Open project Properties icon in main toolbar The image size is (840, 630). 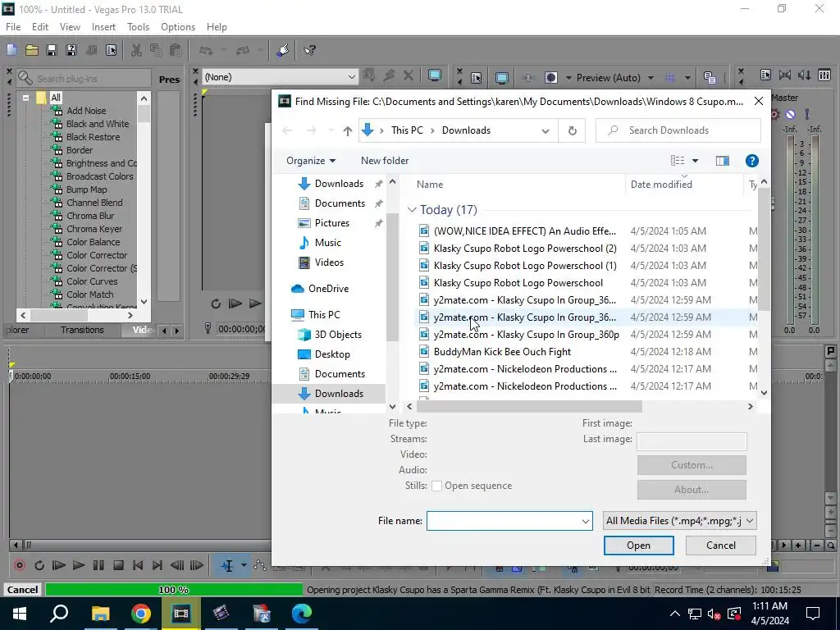(x=111, y=50)
